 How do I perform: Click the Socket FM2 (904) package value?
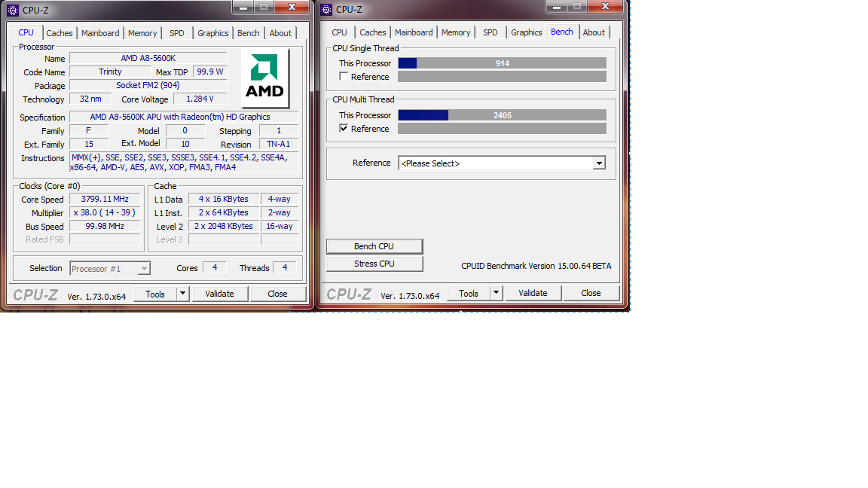(148, 85)
